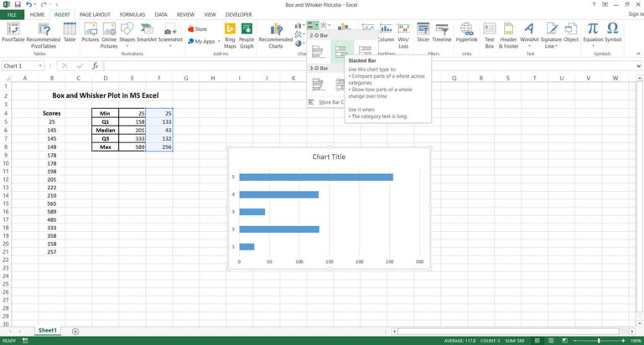Open Recommended PivotTables
The image size is (644, 345).
coord(44,35)
